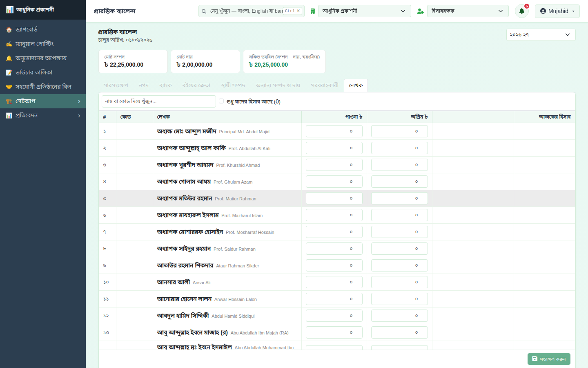Click the নাম বা কোড search field
This screenshot has height=368, width=588.
(159, 101)
